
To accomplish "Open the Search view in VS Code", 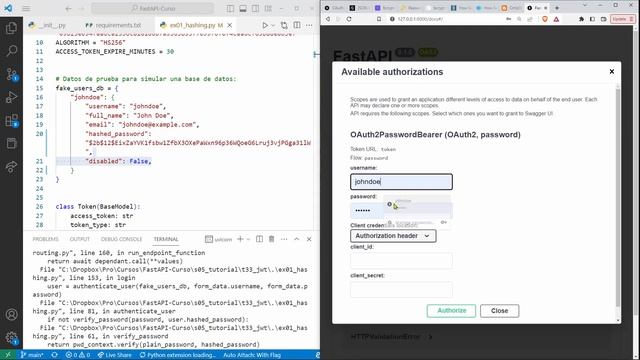I will pyautogui.click(x=11, y=51).
